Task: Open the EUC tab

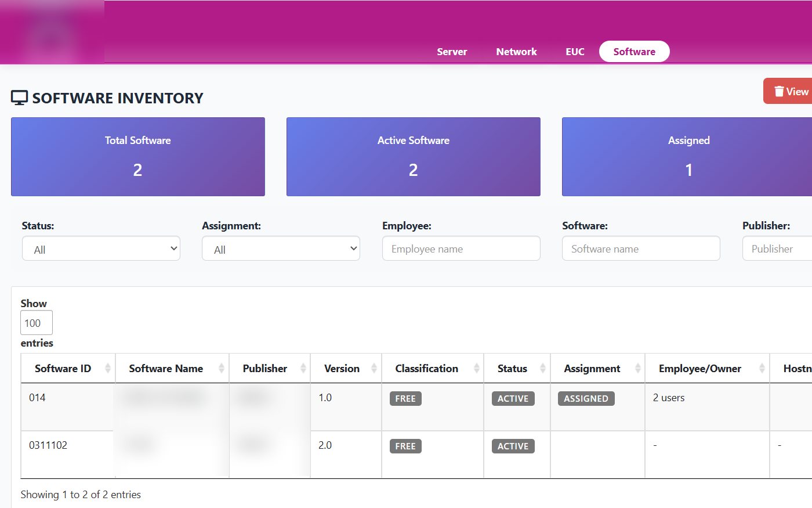Action: pyautogui.click(x=575, y=52)
